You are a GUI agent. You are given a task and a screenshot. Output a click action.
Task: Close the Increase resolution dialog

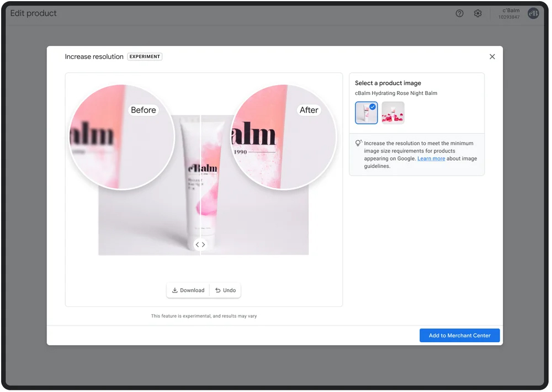[492, 57]
